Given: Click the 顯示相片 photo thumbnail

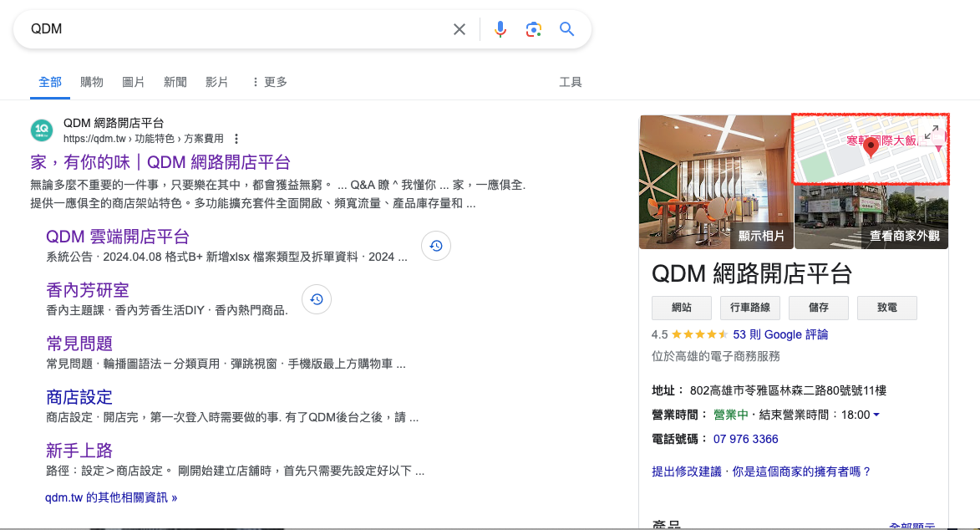Looking at the screenshot, I should (715, 182).
